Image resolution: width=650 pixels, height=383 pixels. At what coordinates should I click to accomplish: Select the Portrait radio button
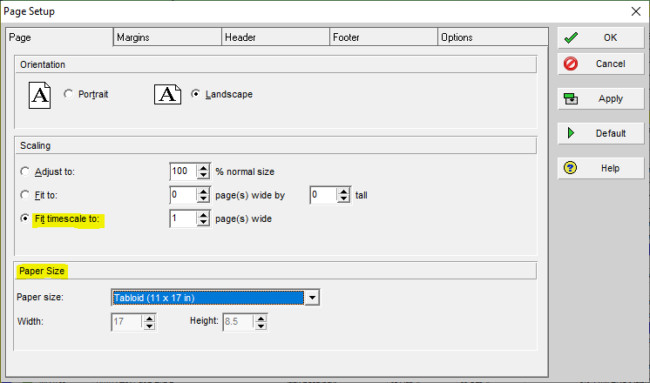point(68,94)
